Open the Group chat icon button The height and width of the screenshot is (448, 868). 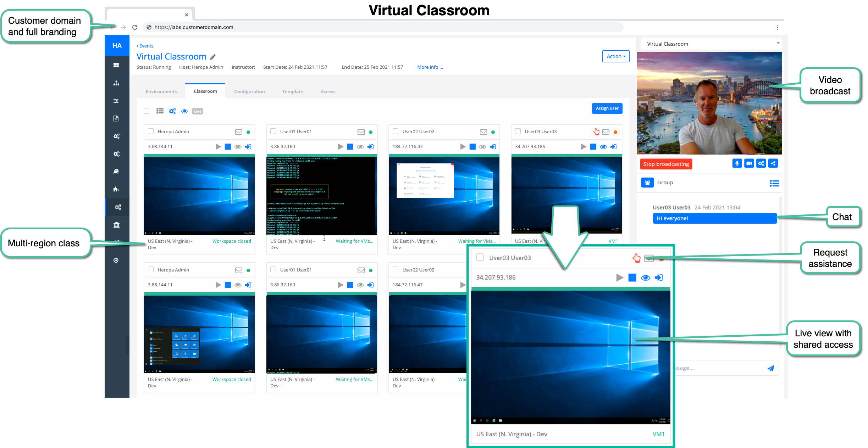tap(647, 183)
